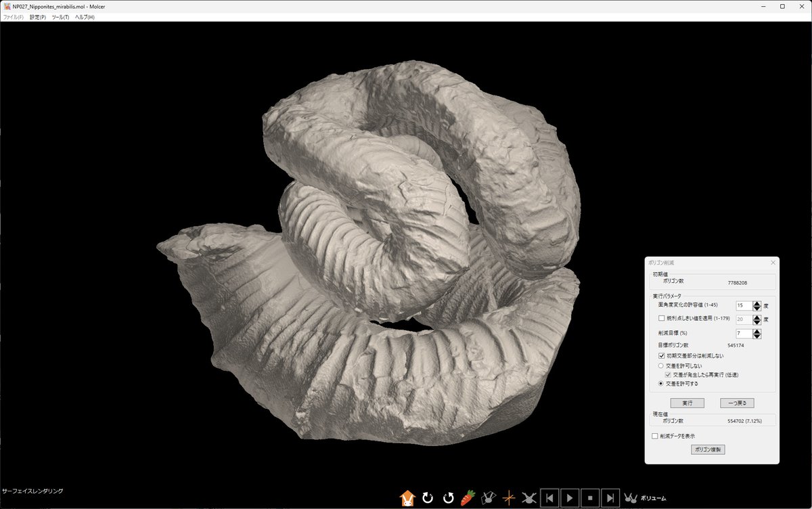Image resolution: width=812 pixels, height=509 pixels.
Task: Stop playback with the square button
Action: [590, 498]
